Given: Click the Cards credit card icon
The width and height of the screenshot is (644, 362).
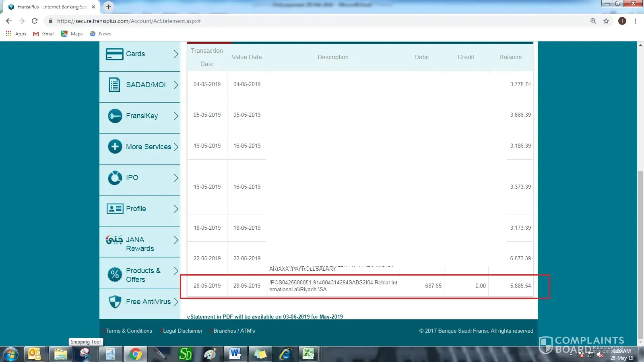Looking at the screenshot, I should coord(114,54).
